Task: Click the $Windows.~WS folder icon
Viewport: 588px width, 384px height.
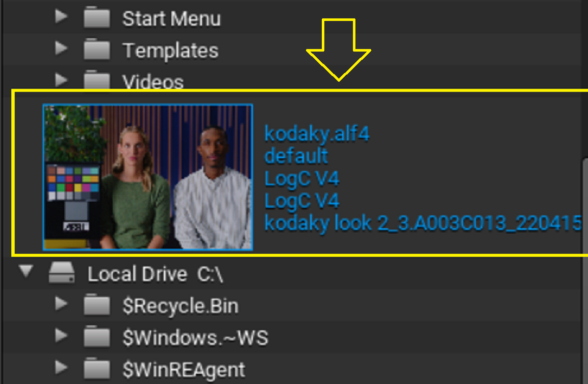Action: click(97, 337)
